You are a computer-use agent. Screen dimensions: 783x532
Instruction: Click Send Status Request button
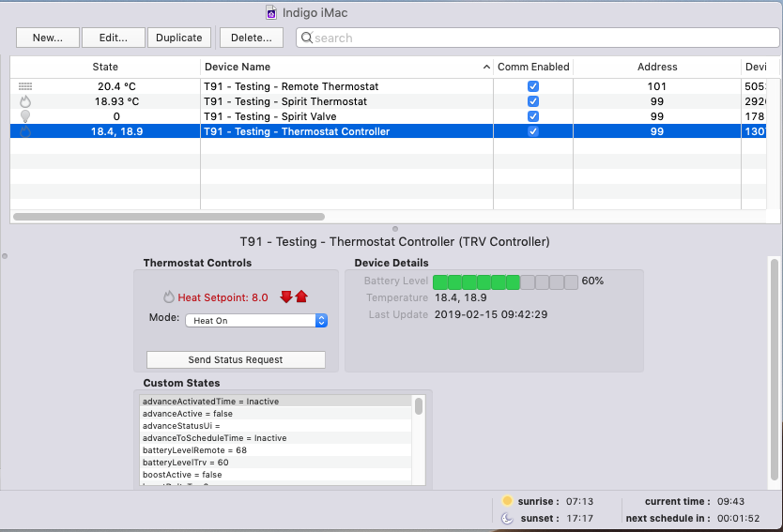(236, 359)
